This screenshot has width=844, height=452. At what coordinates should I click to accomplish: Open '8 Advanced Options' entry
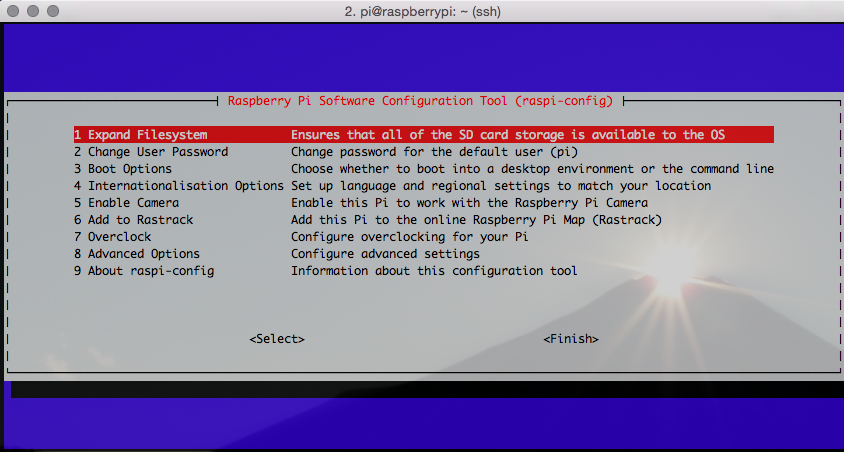click(137, 254)
